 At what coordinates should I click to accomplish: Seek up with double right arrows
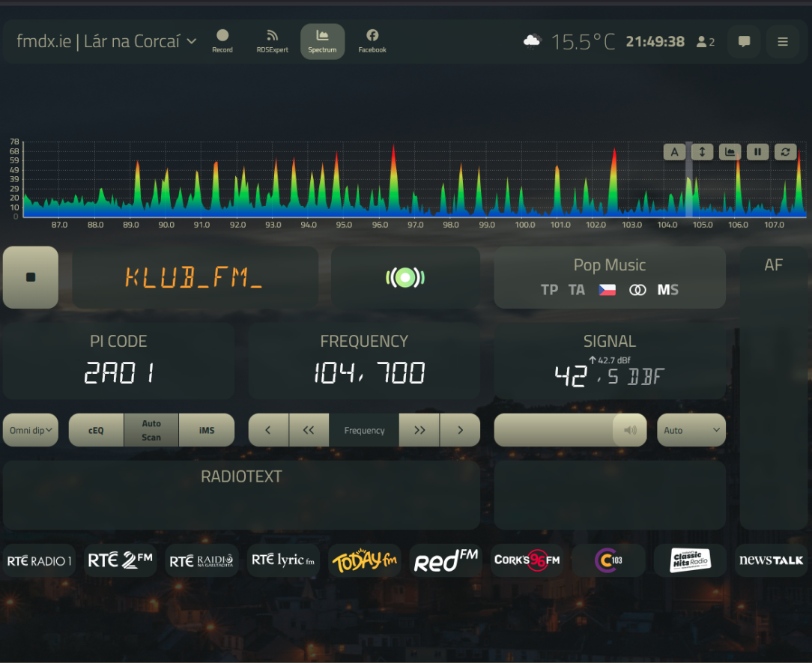click(x=419, y=430)
